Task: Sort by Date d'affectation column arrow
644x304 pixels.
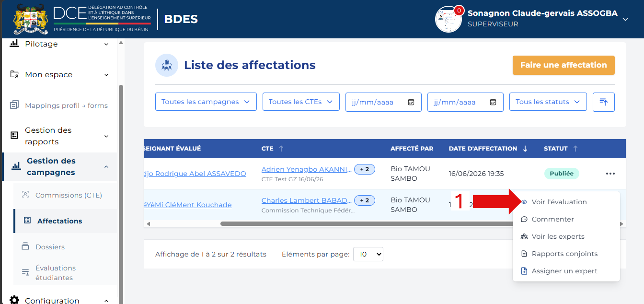Action: [x=525, y=149]
